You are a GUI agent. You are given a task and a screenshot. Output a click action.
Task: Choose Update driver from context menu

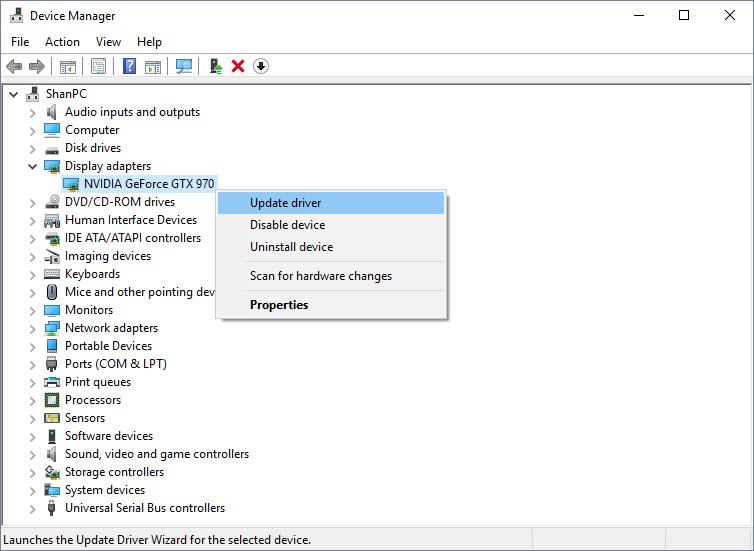(331, 203)
